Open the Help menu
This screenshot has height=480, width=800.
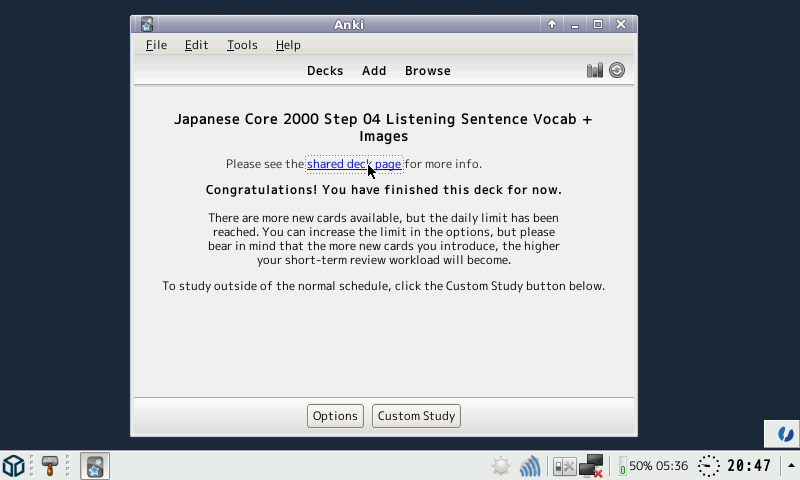(288, 45)
